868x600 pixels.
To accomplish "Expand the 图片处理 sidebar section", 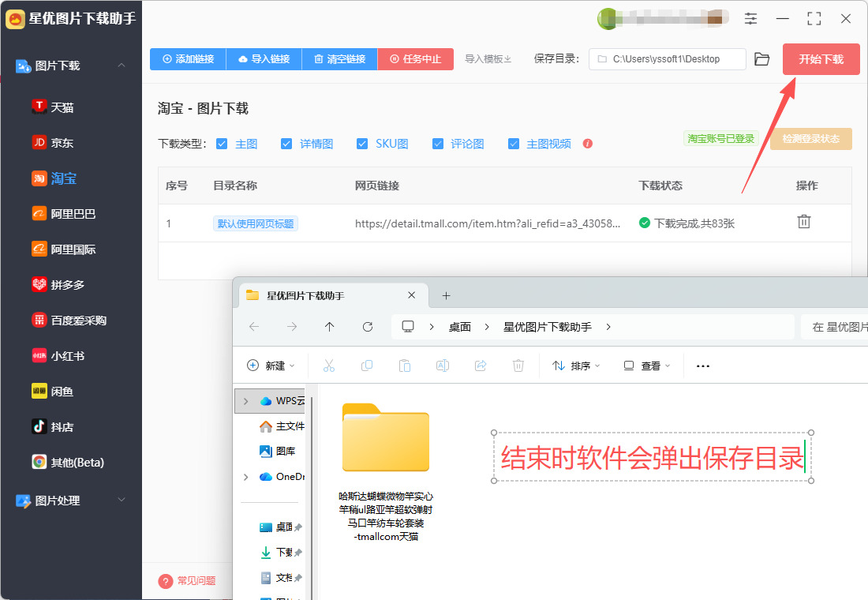I will (122, 500).
